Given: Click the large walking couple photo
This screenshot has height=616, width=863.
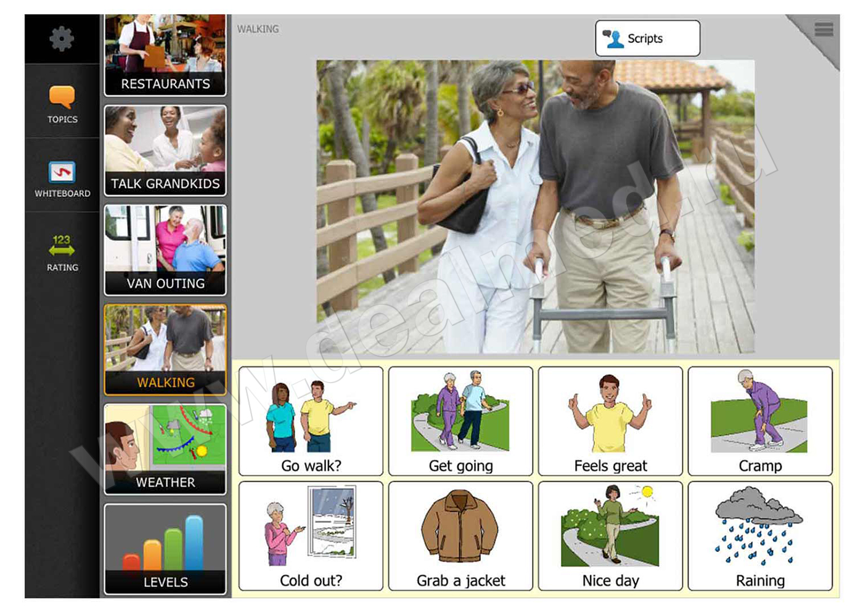Looking at the screenshot, I should coord(536,206).
